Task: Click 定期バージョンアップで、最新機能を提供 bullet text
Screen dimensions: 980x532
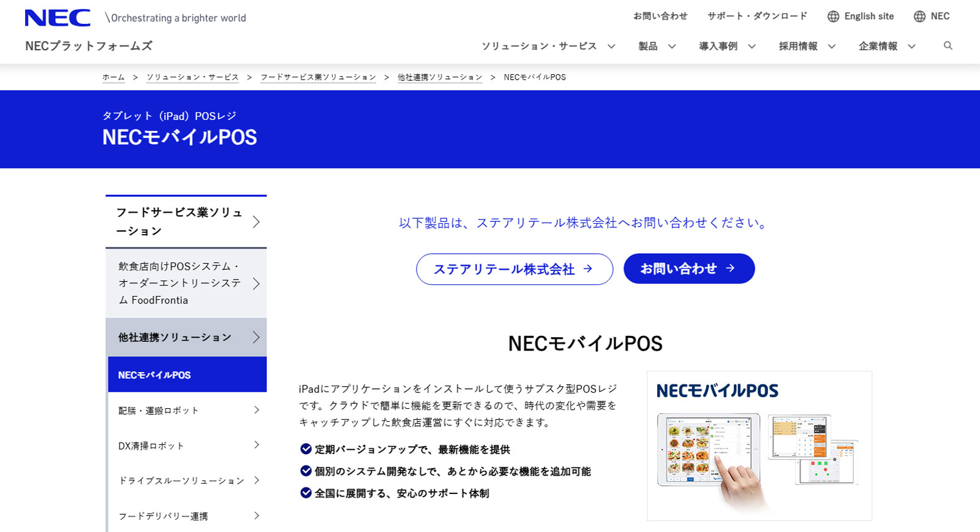Action: [412, 449]
